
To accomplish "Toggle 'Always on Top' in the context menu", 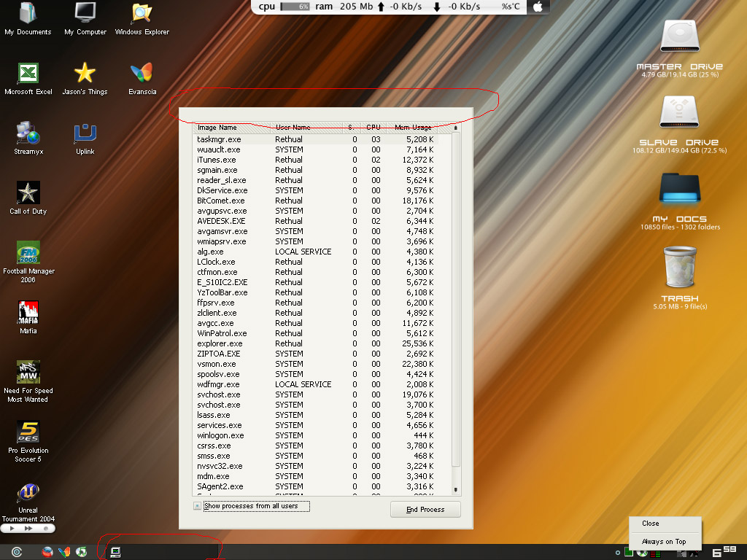I will coord(665,542).
